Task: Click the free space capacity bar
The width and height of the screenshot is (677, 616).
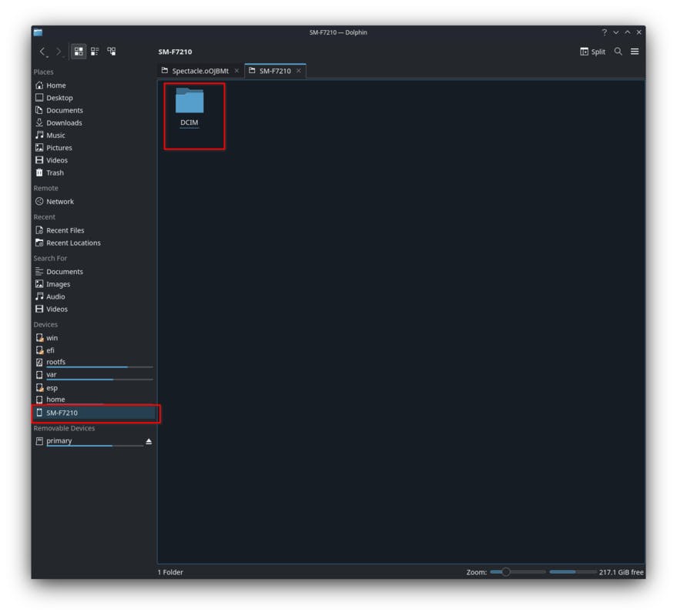Action: 573,572
